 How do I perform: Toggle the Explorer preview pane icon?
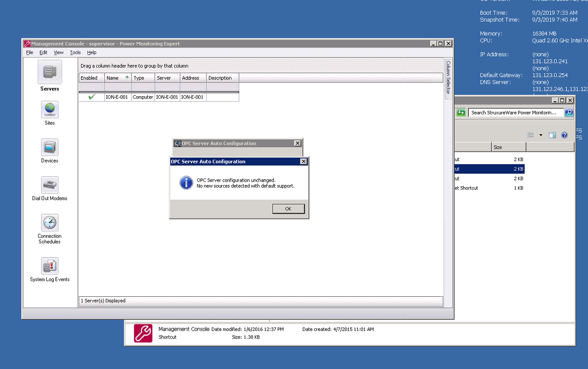click(553, 135)
